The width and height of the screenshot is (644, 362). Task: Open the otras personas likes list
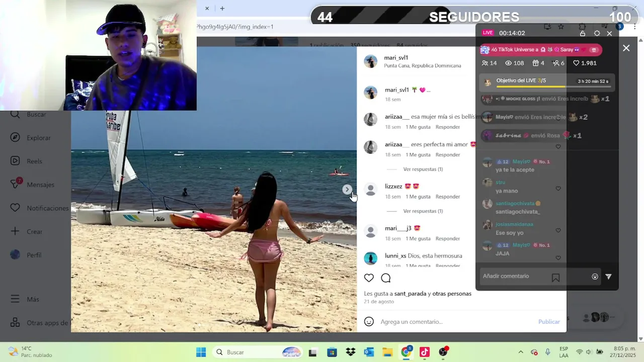tap(452, 294)
